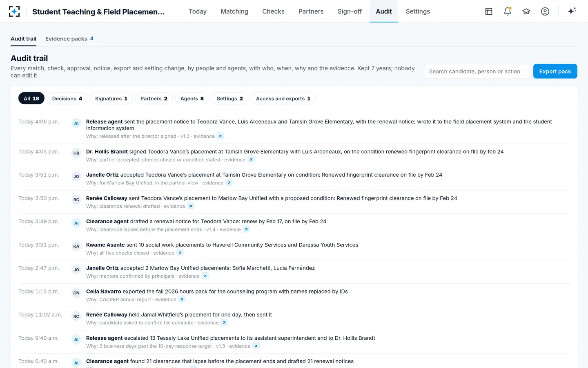Open the Settings top navigation tab
The height and width of the screenshot is (368, 588).
coord(418,11)
